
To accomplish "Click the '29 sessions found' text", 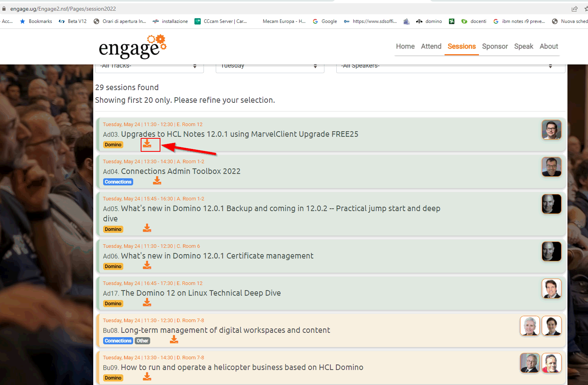I will point(127,87).
